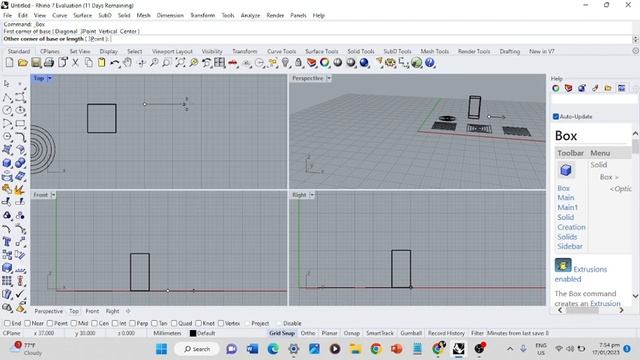Click the Paste clipboard icon
This screenshot has width=640, height=360.
[102, 63]
